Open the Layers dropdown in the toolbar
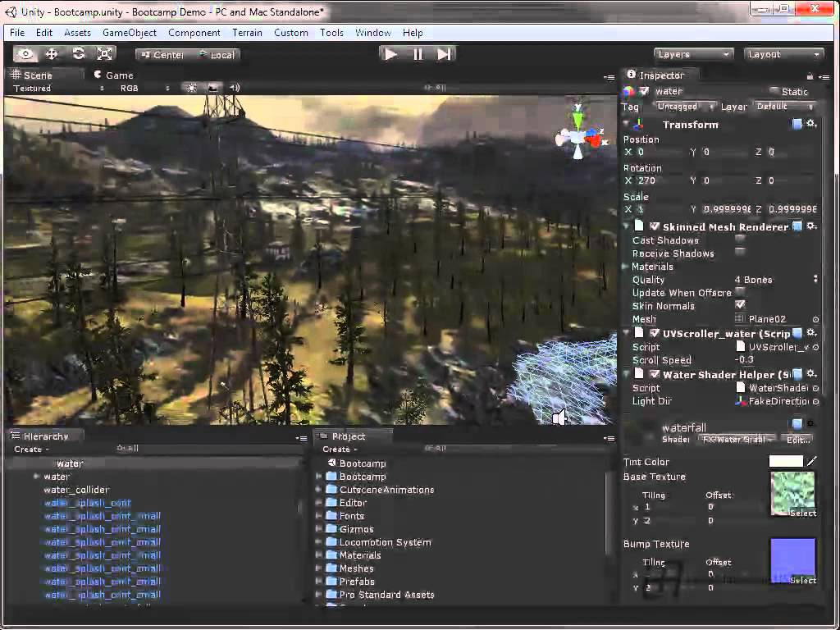Viewport: 840px width, 630px height. tap(693, 54)
